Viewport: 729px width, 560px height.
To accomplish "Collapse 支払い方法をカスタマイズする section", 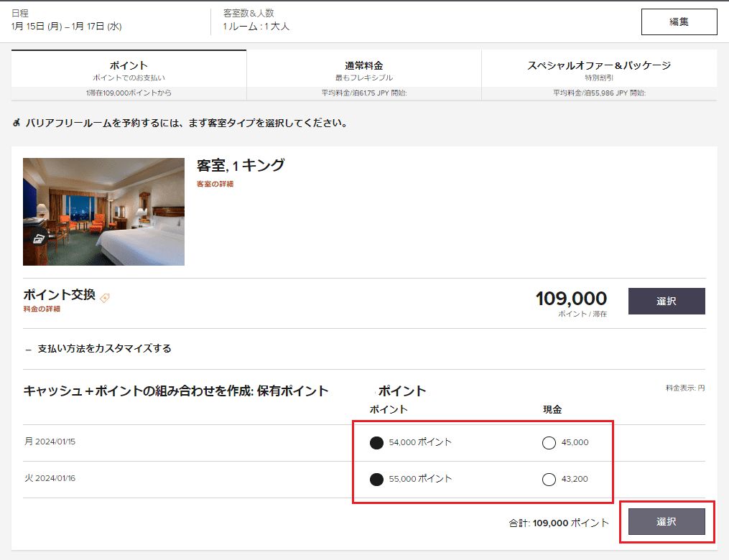I will point(98,348).
